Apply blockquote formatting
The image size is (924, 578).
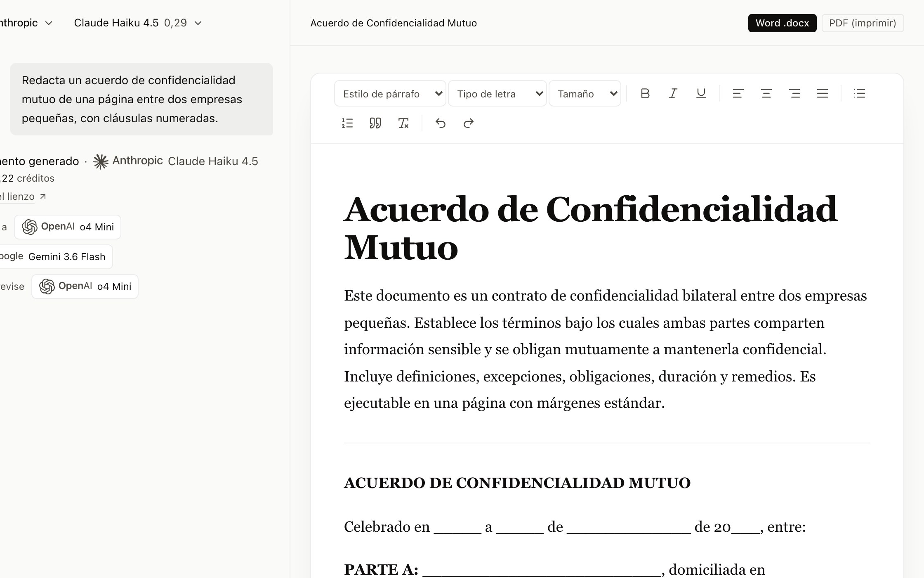(375, 123)
